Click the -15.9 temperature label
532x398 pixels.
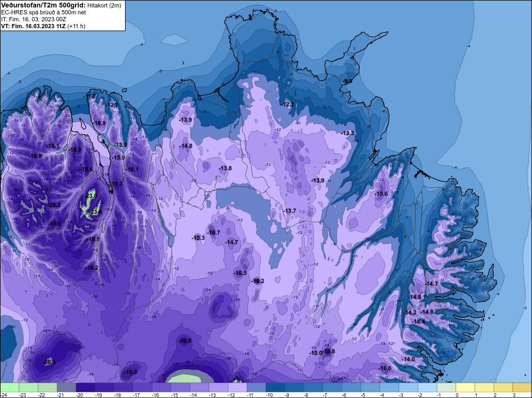point(119,158)
